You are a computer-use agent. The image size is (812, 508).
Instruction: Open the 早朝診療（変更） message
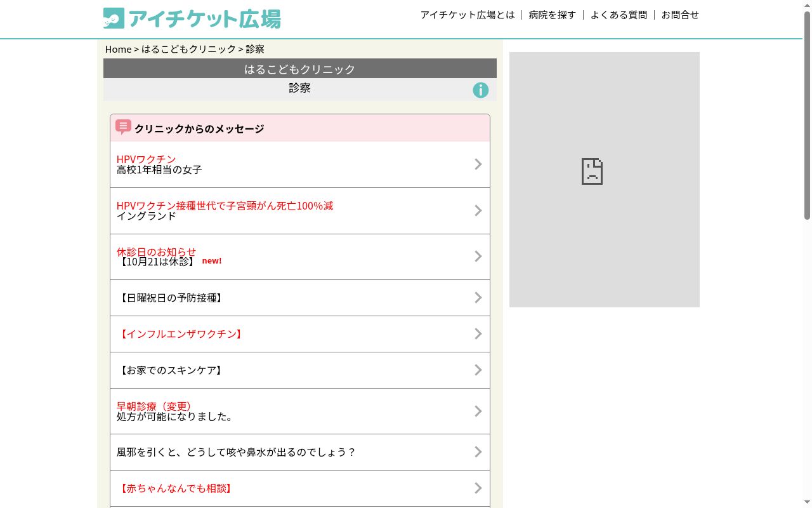click(x=300, y=411)
